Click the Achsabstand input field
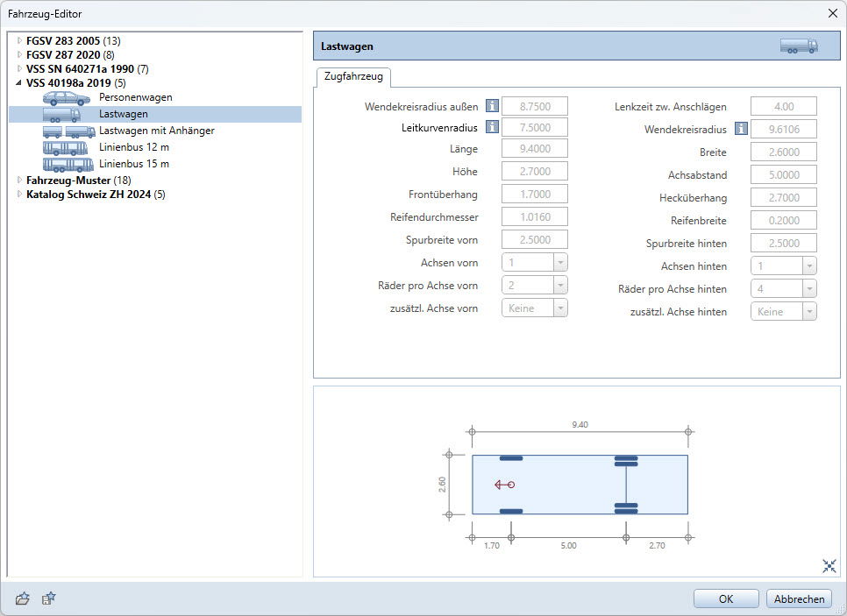 tap(783, 174)
